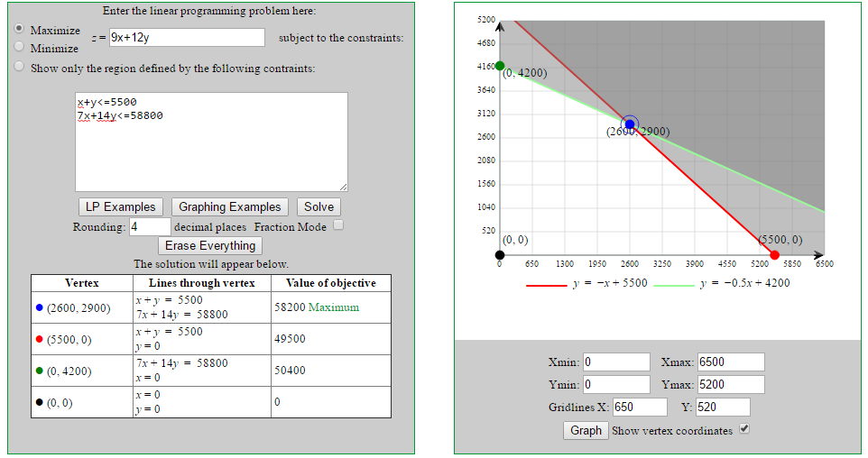Click the blue bullet in vertex table

(40, 308)
